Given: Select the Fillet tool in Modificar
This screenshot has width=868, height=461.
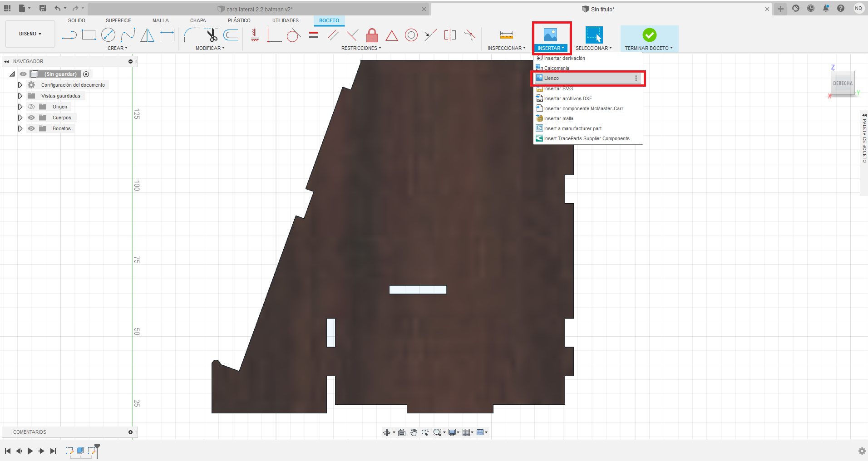Looking at the screenshot, I should [191, 35].
